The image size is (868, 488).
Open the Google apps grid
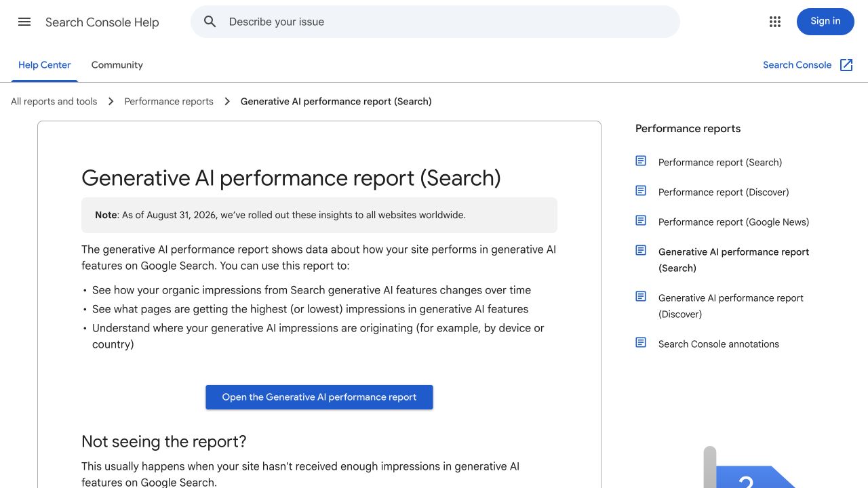pyautogui.click(x=775, y=22)
